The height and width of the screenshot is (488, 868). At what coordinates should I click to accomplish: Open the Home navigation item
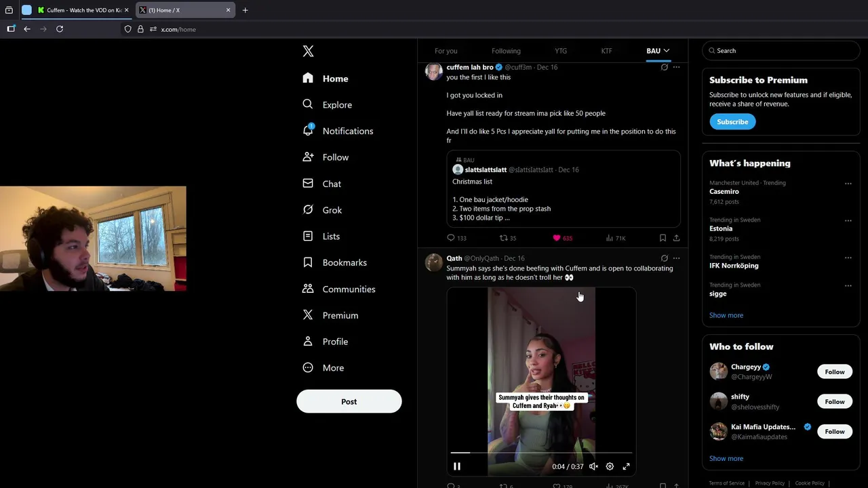(x=325, y=79)
